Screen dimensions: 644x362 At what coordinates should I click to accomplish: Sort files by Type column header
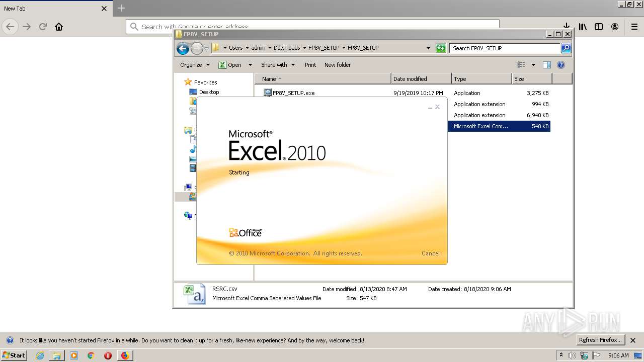pos(481,79)
